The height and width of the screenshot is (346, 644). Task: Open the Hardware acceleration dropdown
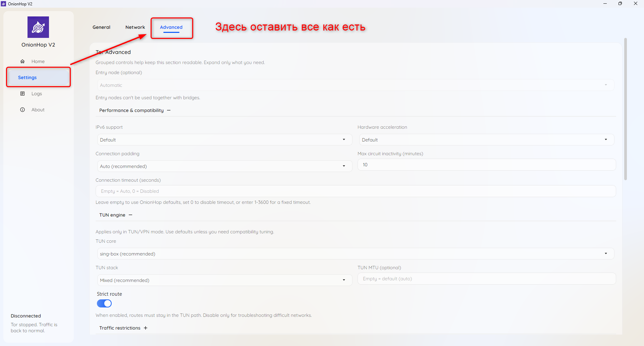[487, 140]
